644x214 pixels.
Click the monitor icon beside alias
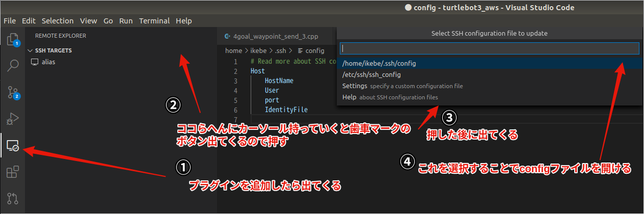pyautogui.click(x=35, y=62)
